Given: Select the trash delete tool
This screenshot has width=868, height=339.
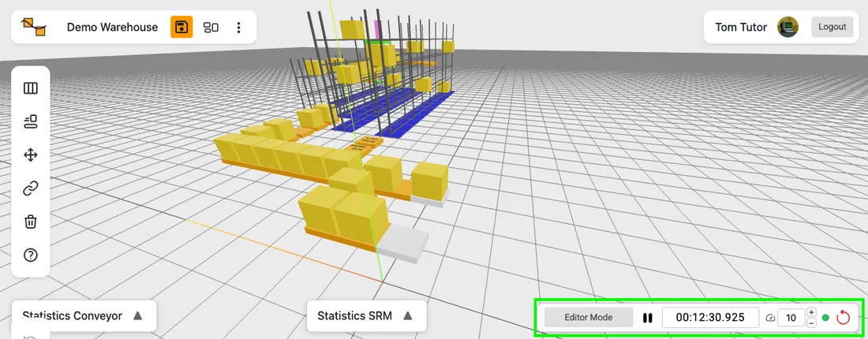Looking at the screenshot, I should tap(31, 222).
